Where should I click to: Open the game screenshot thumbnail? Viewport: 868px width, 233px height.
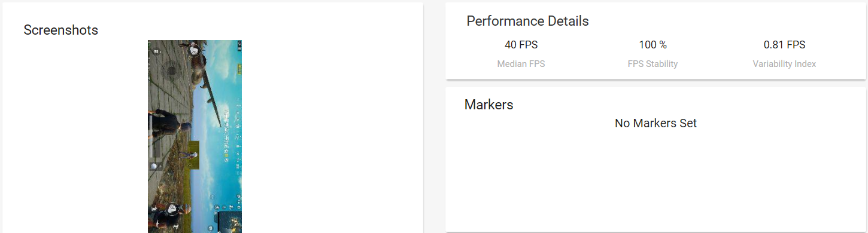coord(195,136)
